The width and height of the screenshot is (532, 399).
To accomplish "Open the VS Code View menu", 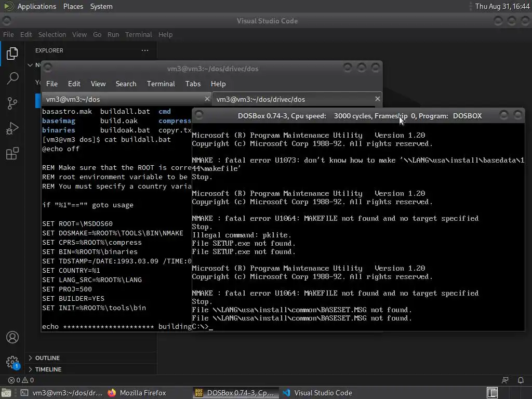I will click(x=79, y=35).
